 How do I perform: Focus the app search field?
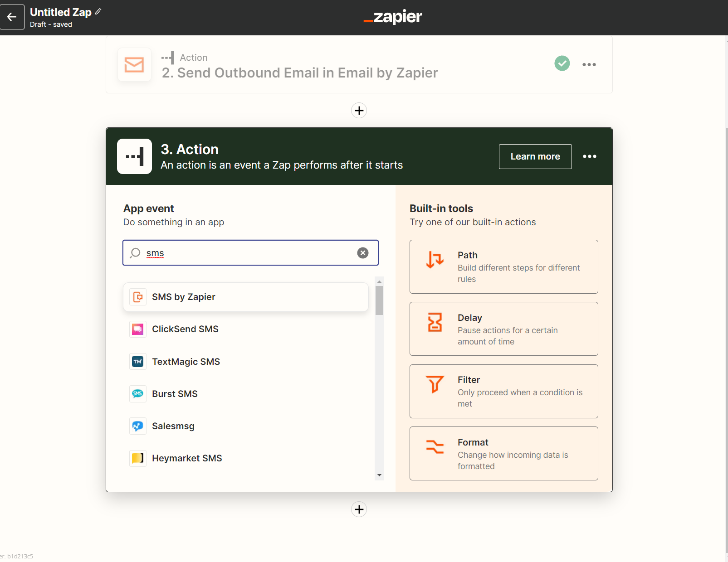(x=250, y=253)
